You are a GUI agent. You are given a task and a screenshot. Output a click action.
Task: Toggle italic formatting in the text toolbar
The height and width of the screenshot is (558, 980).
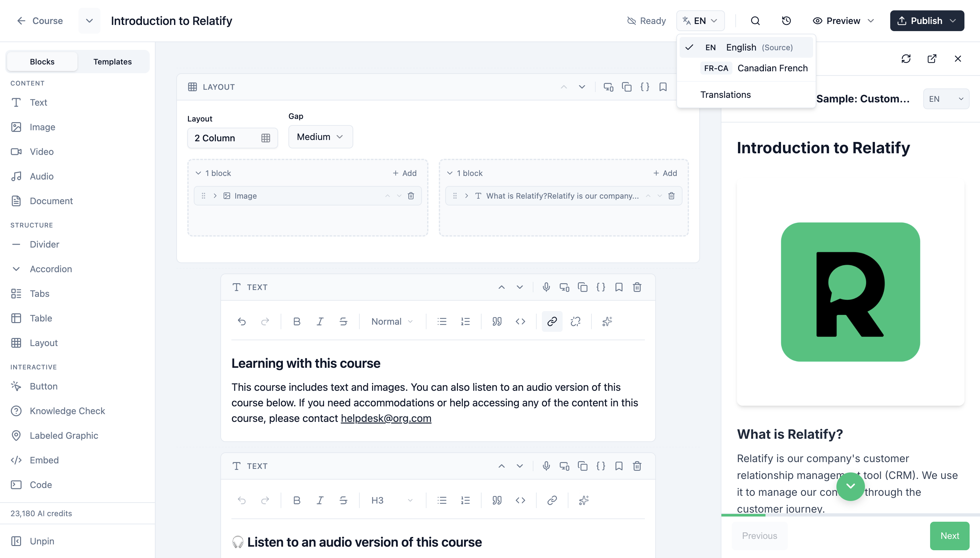(x=320, y=321)
